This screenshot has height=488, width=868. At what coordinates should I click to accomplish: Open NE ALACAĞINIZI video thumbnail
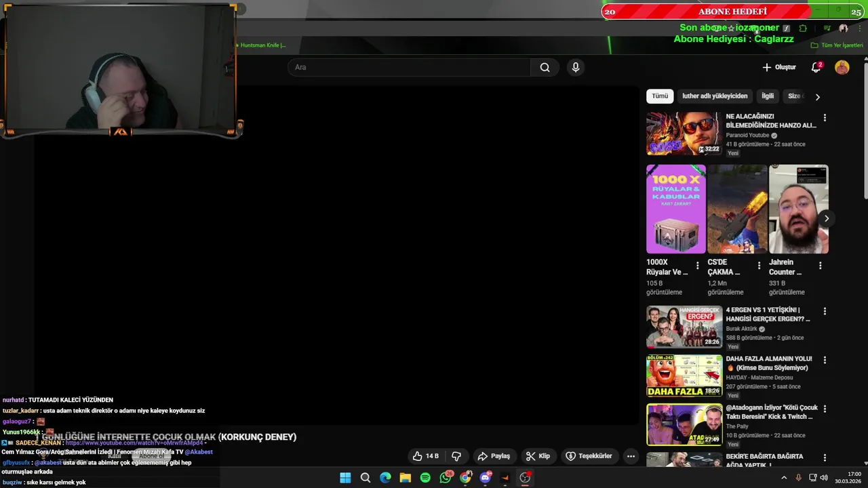click(x=684, y=134)
